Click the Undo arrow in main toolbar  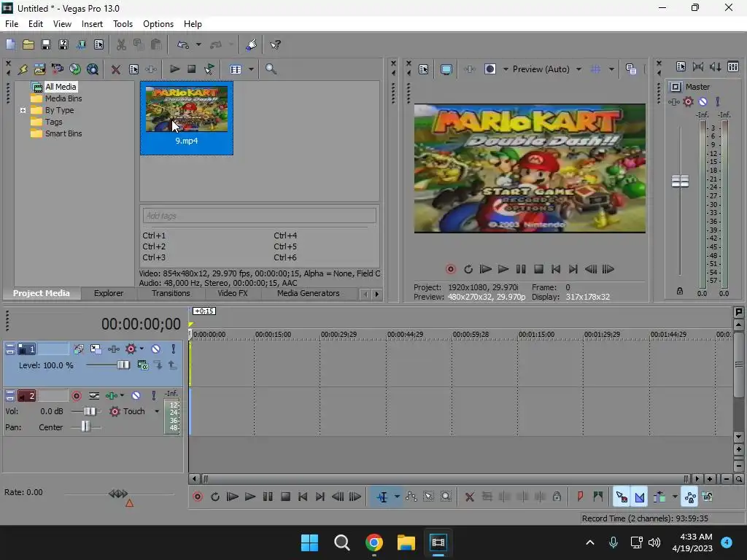(183, 44)
